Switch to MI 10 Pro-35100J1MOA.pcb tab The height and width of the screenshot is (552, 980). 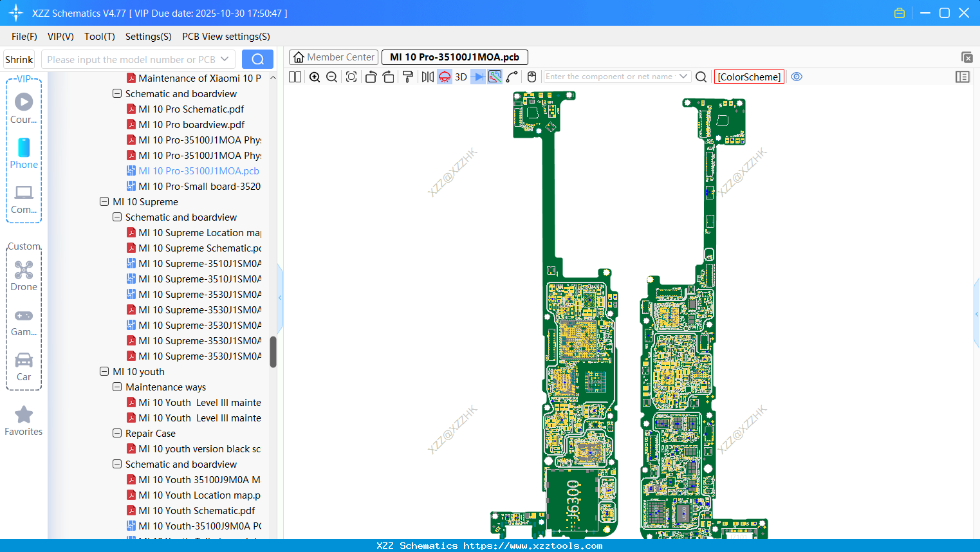tap(455, 57)
